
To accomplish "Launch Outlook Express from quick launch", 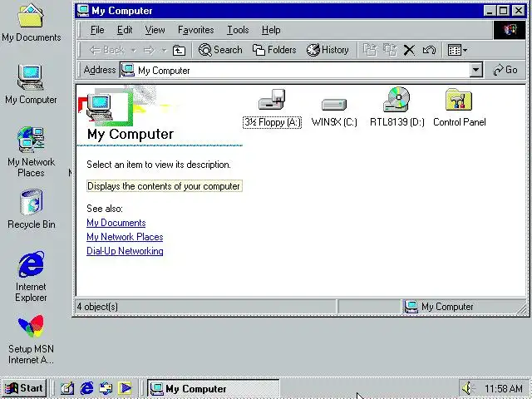I will [106, 388].
